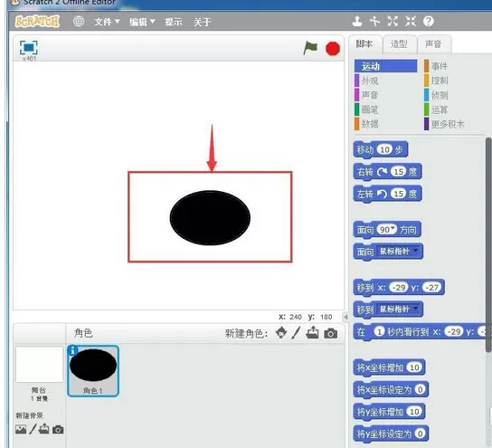Switch to the 造型 tab

click(x=399, y=44)
